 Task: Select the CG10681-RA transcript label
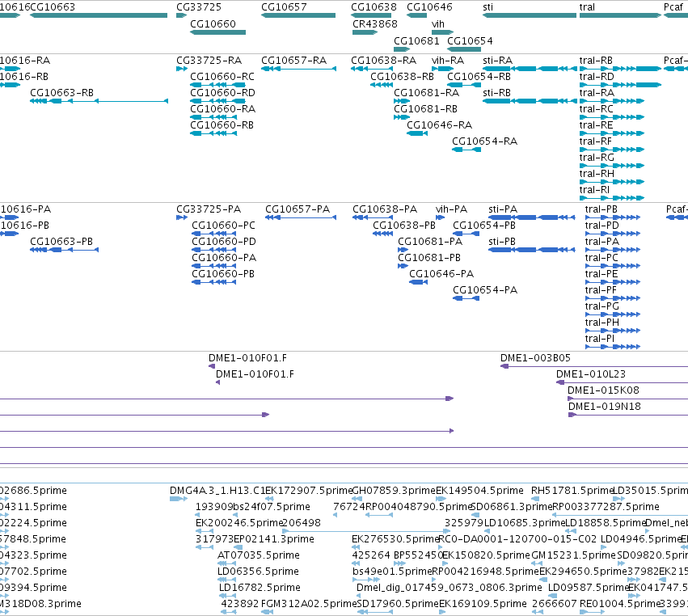pyautogui.click(x=427, y=93)
